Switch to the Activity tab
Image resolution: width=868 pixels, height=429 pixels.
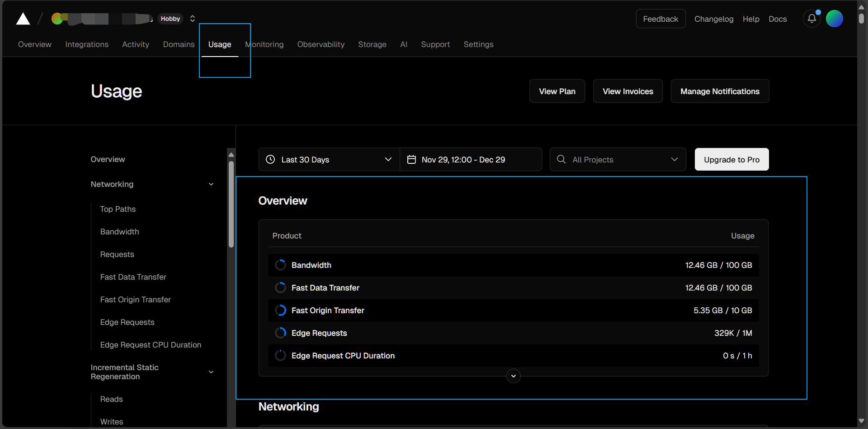(x=136, y=44)
